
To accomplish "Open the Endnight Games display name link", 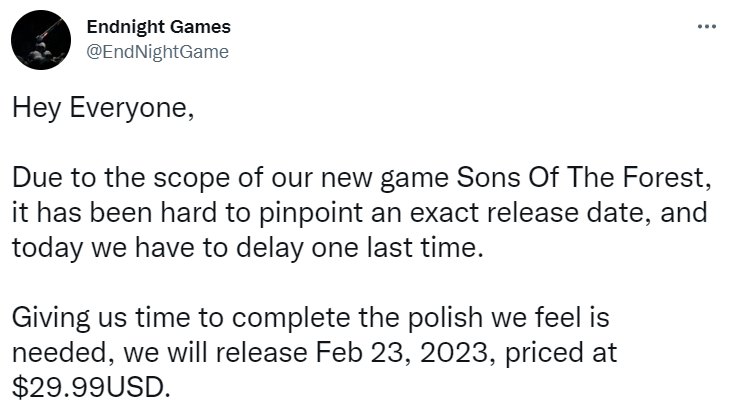I will 159,27.
